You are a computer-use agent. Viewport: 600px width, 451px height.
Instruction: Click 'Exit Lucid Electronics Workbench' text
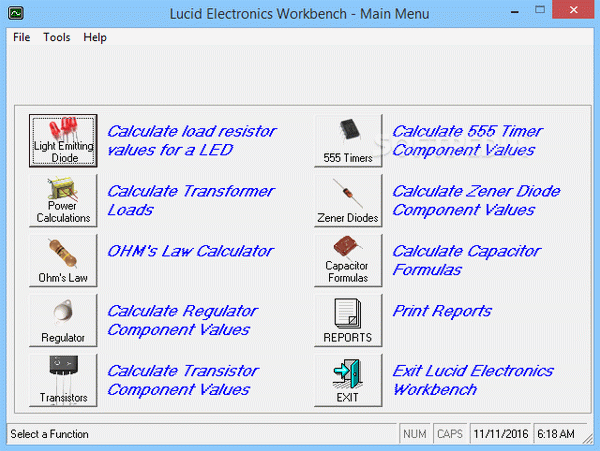tap(473, 380)
